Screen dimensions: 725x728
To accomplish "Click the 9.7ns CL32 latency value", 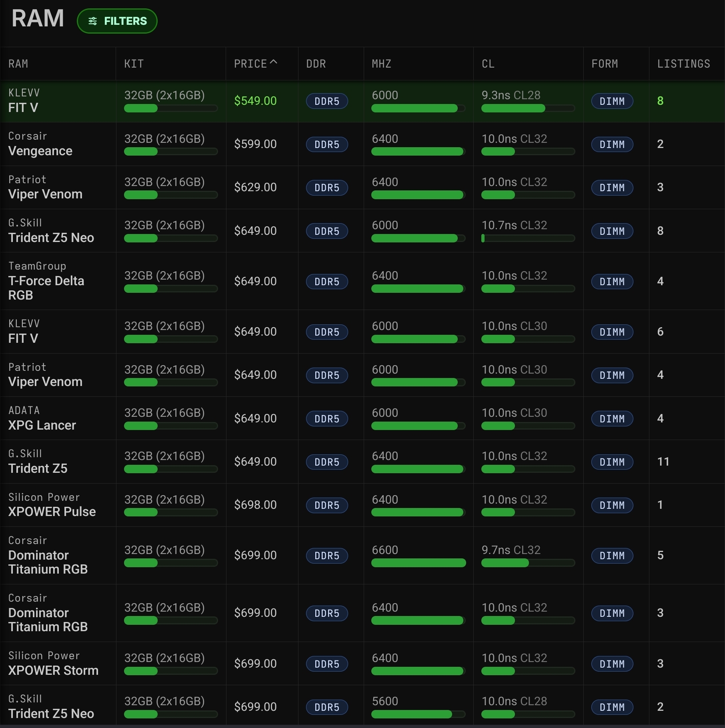I will point(511,550).
